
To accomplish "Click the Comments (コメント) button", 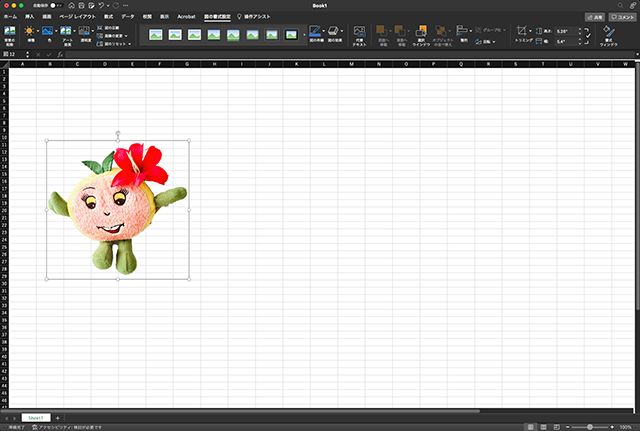I will pos(624,17).
